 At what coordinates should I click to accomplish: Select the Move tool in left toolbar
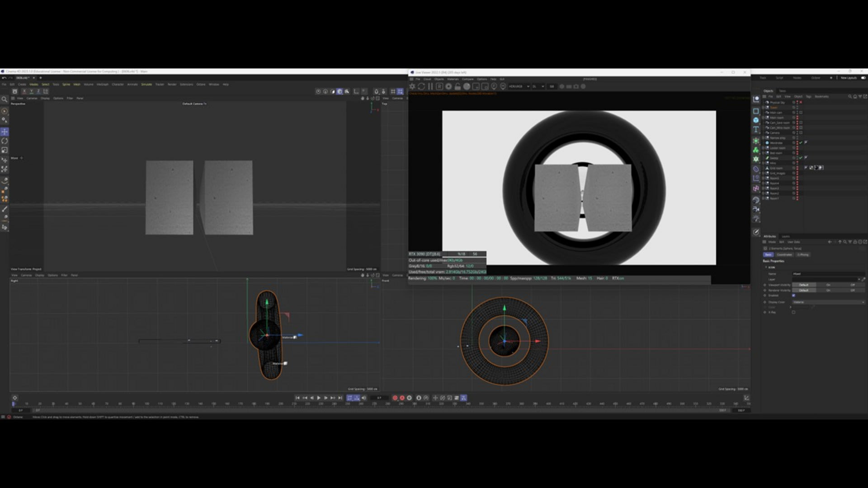coord(5,132)
